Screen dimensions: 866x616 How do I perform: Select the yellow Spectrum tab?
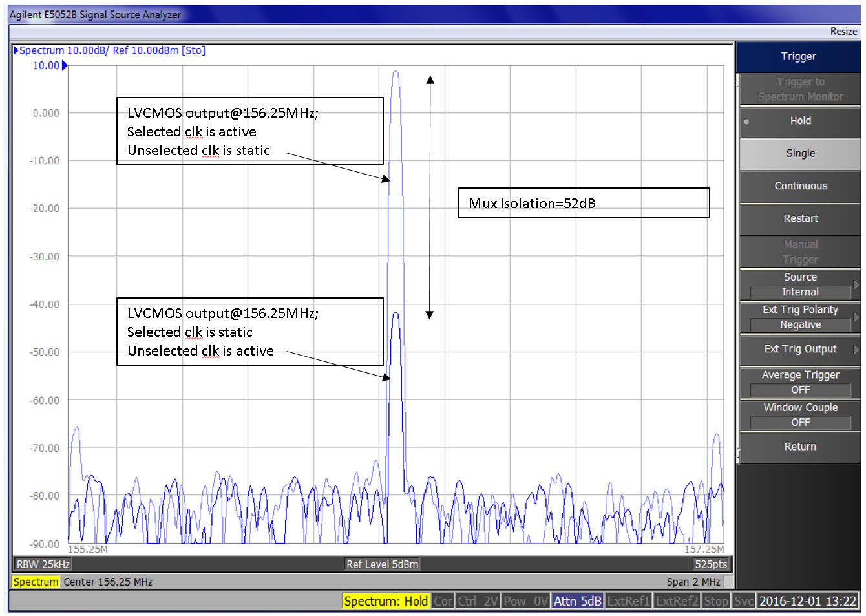click(35, 581)
